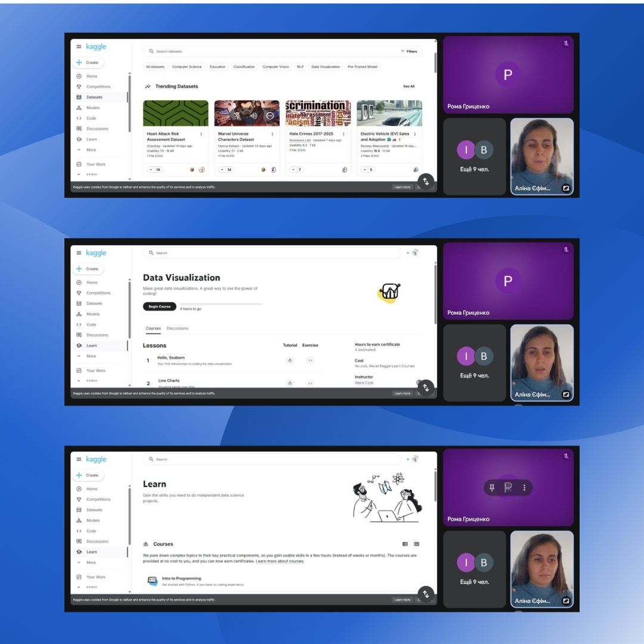The width and height of the screenshot is (644, 644).
Task: Follow the Learn more about courses link
Action: (280, 562)
